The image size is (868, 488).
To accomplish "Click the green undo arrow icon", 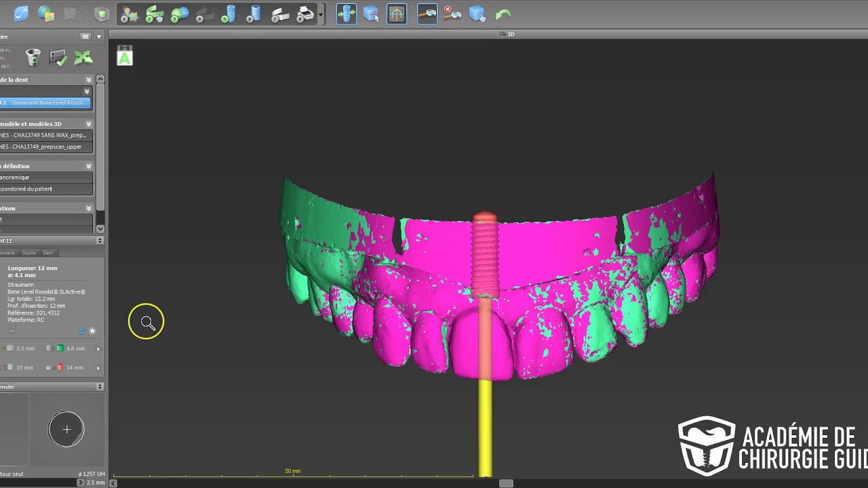I will [502, 14].
